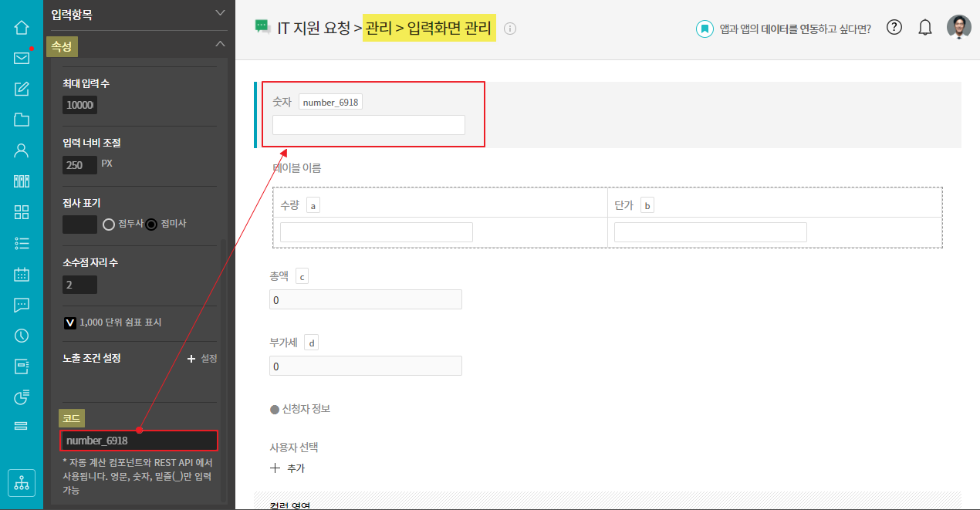Select the 접두사 radio button

109,225
